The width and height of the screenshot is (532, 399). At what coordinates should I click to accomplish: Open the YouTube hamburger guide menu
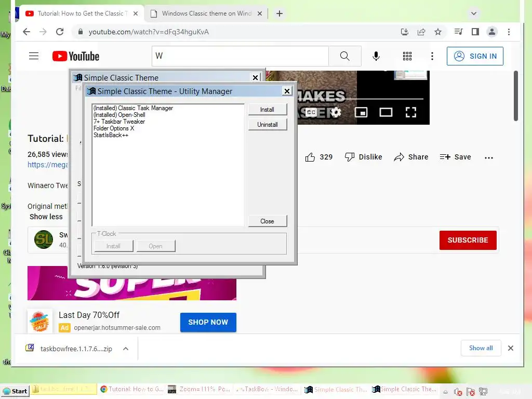[34, 56]
